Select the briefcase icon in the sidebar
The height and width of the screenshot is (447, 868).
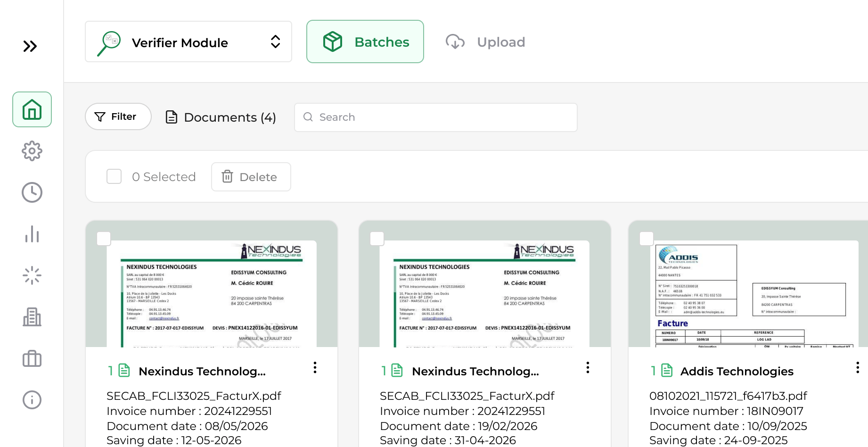[32, 358]
